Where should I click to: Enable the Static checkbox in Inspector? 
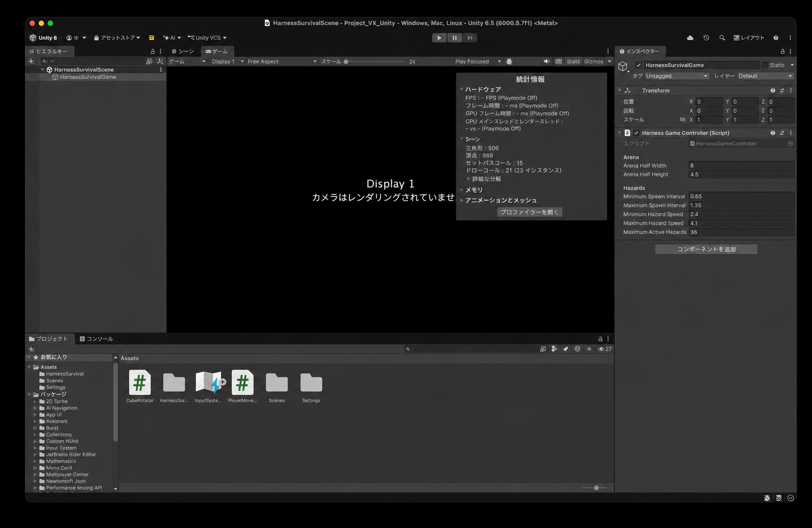[765, 65]
